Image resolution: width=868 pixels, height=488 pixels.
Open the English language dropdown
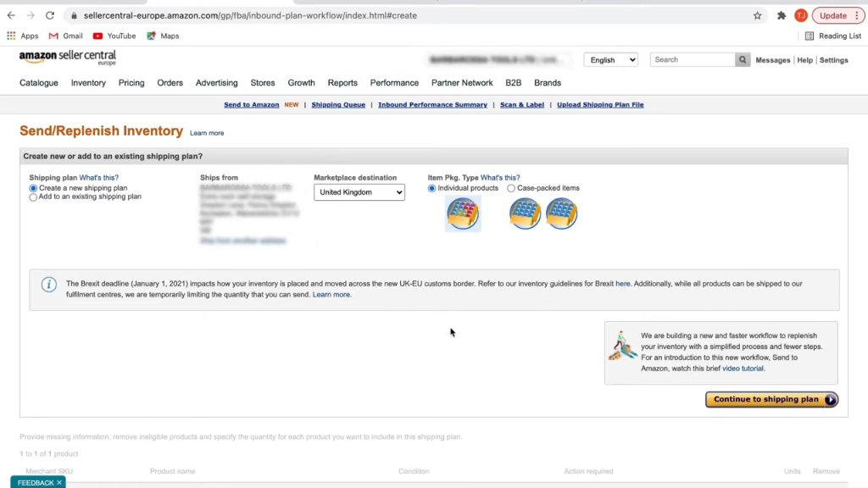610,60
